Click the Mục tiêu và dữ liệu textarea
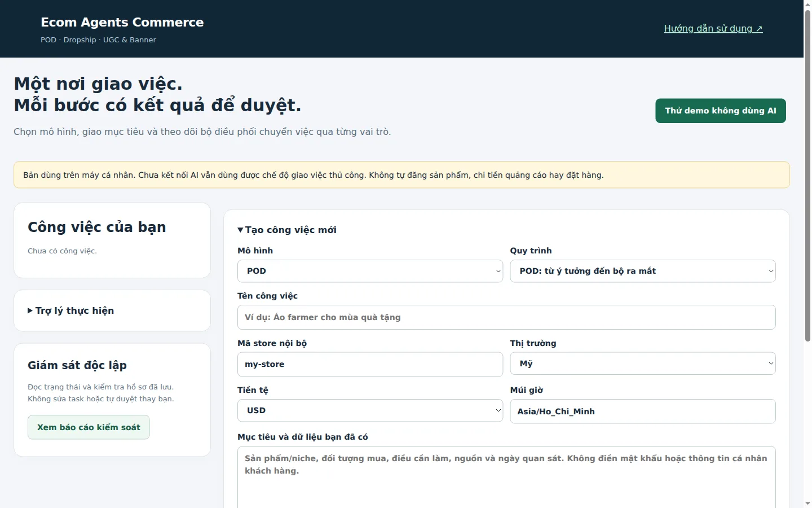This screenshot has width=812, height=508. pos(506,478)
